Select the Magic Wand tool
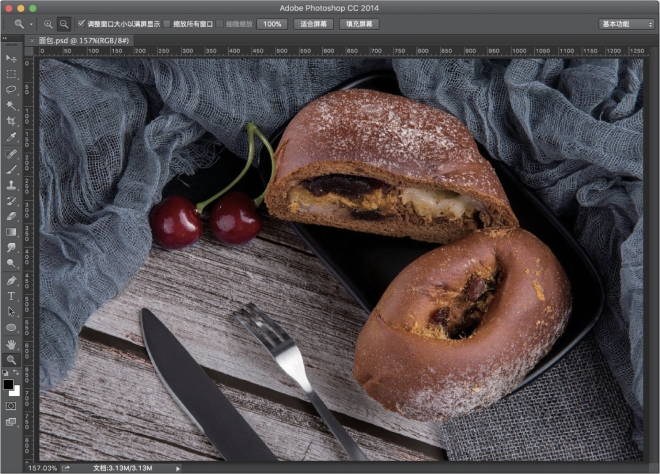Screen dimensions: 660x474 coord(11,106)
